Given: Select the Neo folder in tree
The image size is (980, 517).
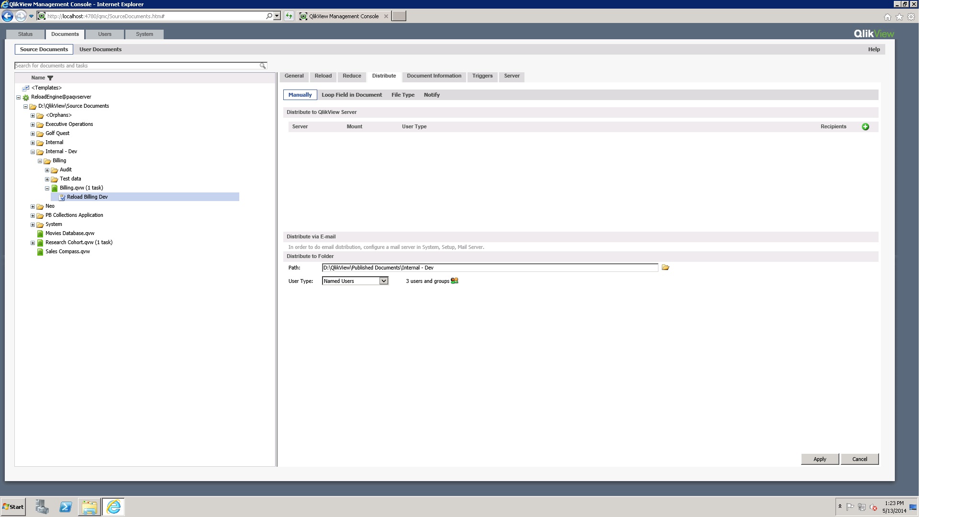Looking at the screenshot, I should pyautogui.click(x=50, y=206).
